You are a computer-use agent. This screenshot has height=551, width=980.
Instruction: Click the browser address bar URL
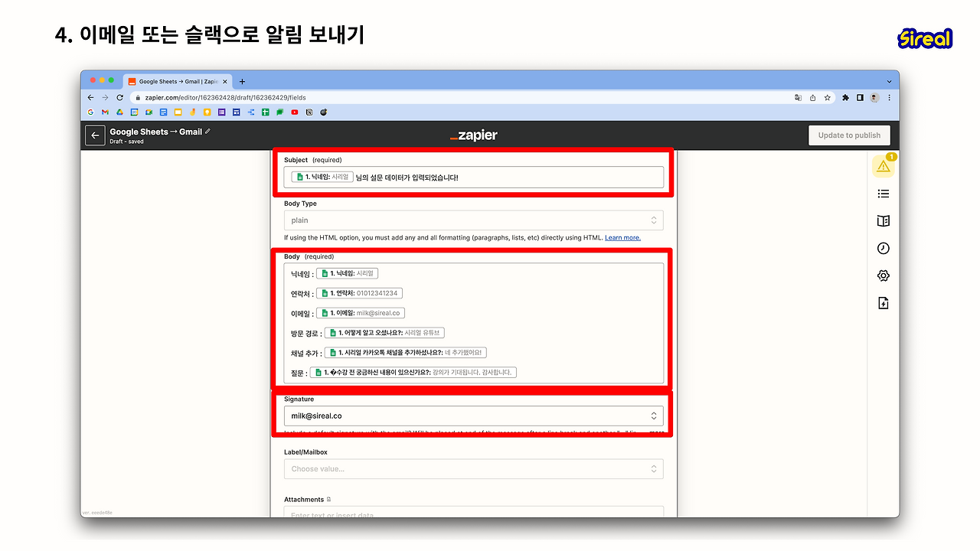pyautogui.click(x=226, y=98)
